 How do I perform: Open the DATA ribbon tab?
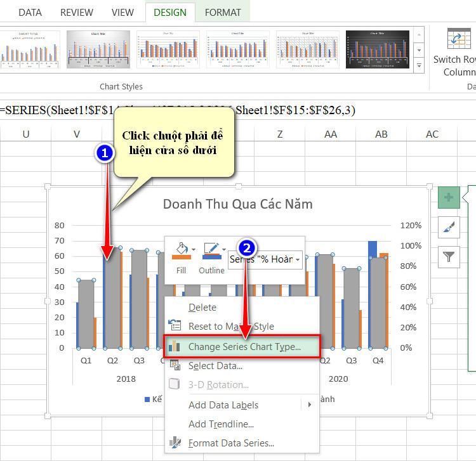pyautogui.click(x=30, y=13)
